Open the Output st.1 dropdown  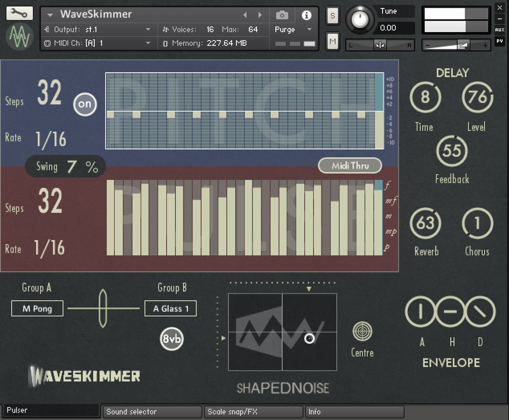[148, 29]
